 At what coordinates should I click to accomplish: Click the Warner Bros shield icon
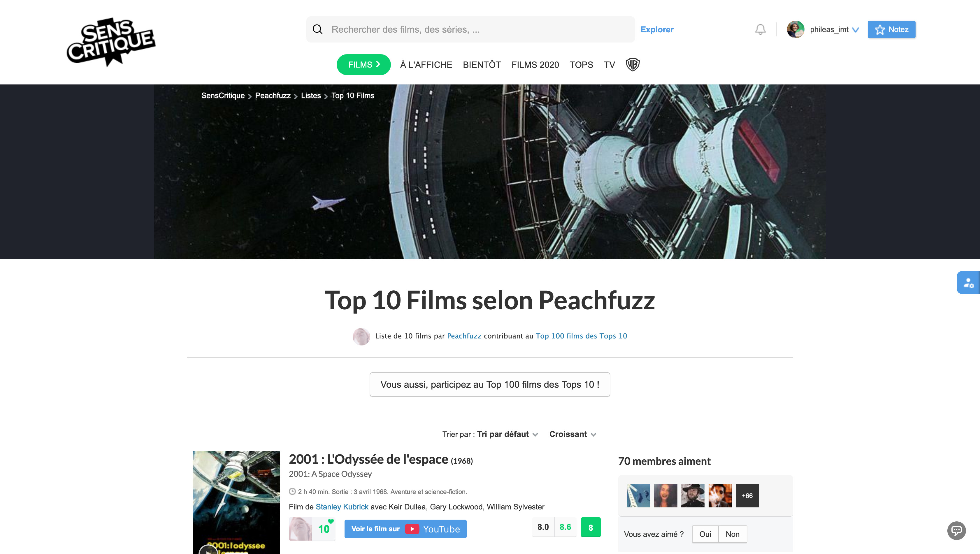pyautogui.click(x=632, y=65)
